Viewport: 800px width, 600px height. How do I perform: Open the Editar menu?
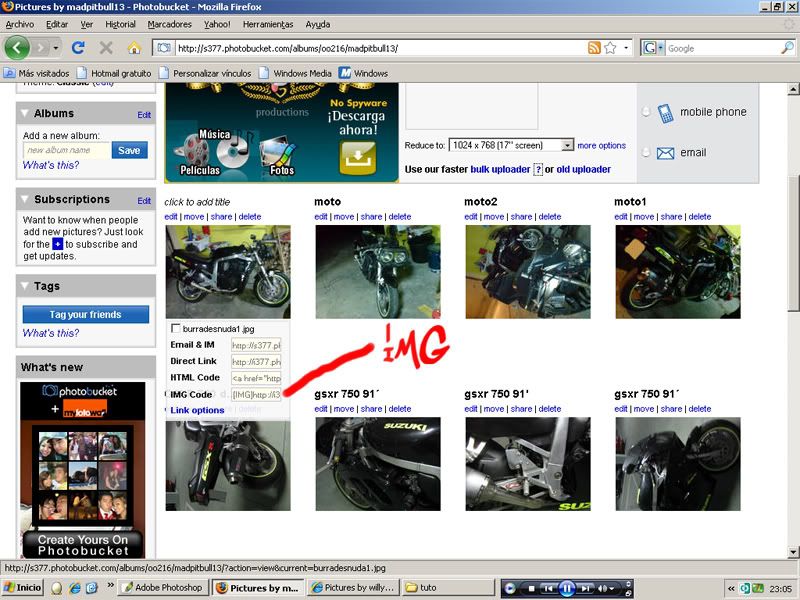(x=57, y=24)
